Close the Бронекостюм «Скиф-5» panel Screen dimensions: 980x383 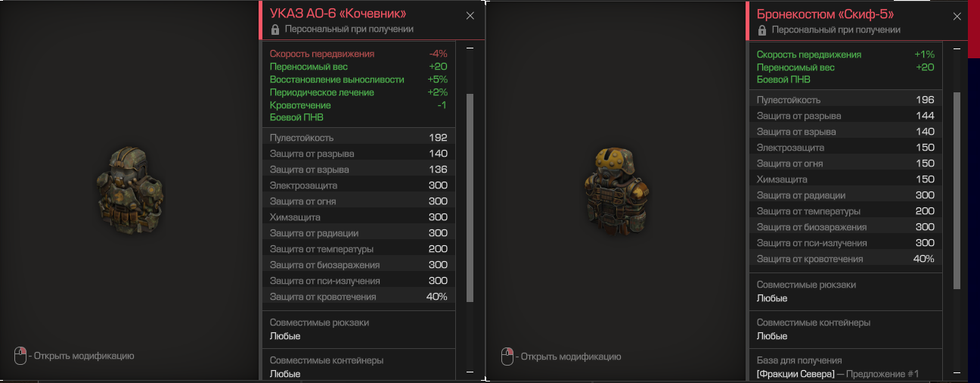957,15
